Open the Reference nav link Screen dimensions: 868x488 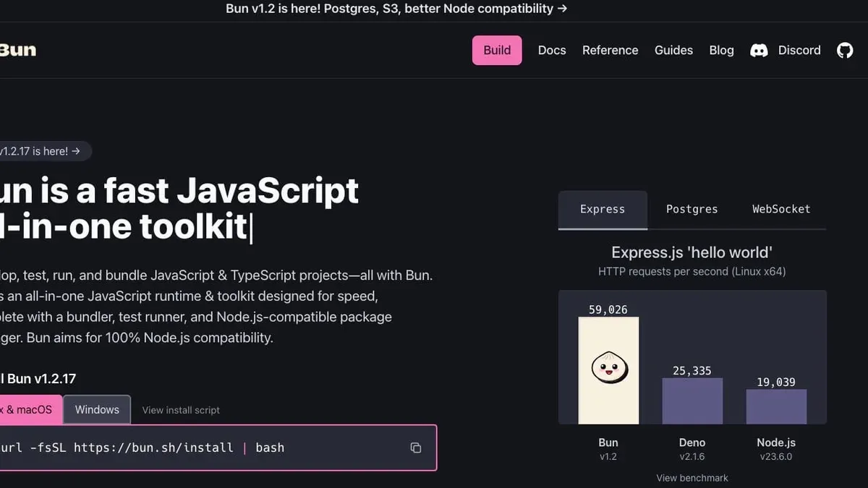(x=610, y=50)
